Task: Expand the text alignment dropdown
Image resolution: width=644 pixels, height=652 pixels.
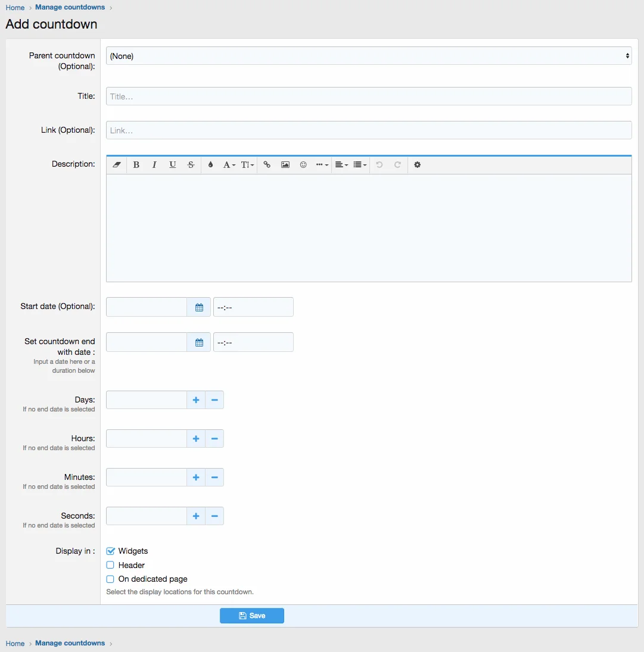Action: coord(341,165)
